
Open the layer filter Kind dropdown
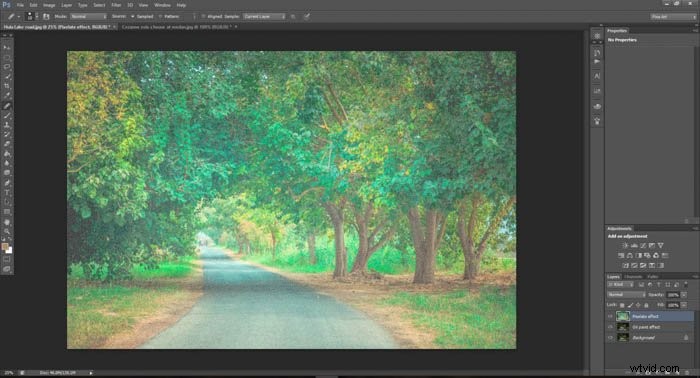pos(621,285)
